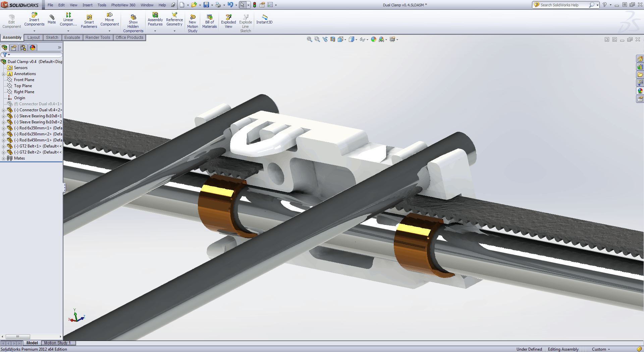
Task: Toggle the menu bar pin icon
Action: click(173, 5)
